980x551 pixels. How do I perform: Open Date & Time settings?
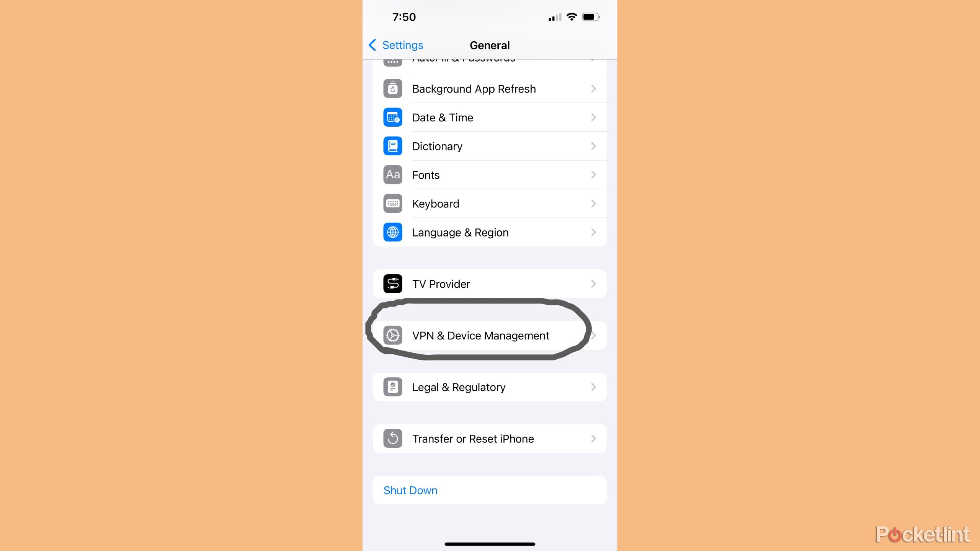tap(490, 117)
